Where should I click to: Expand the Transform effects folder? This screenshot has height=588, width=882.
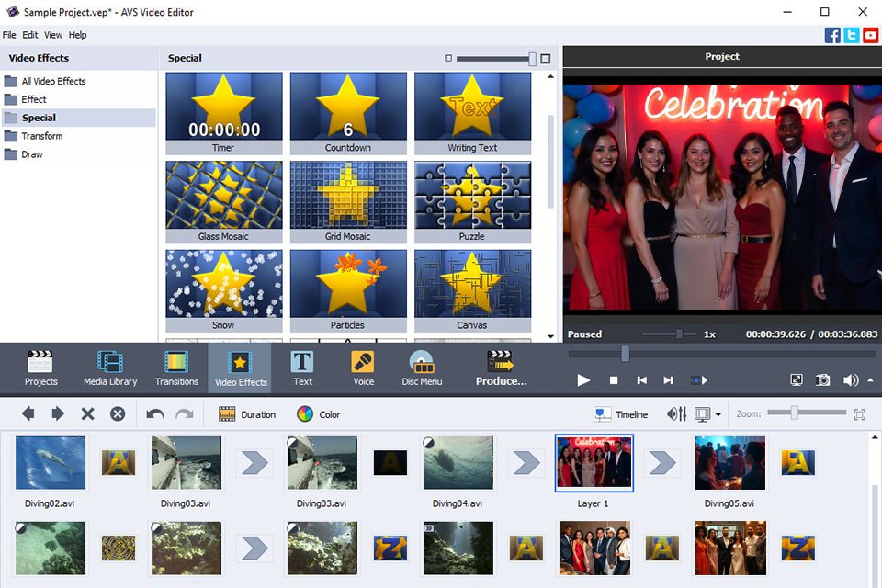(42, 136)
